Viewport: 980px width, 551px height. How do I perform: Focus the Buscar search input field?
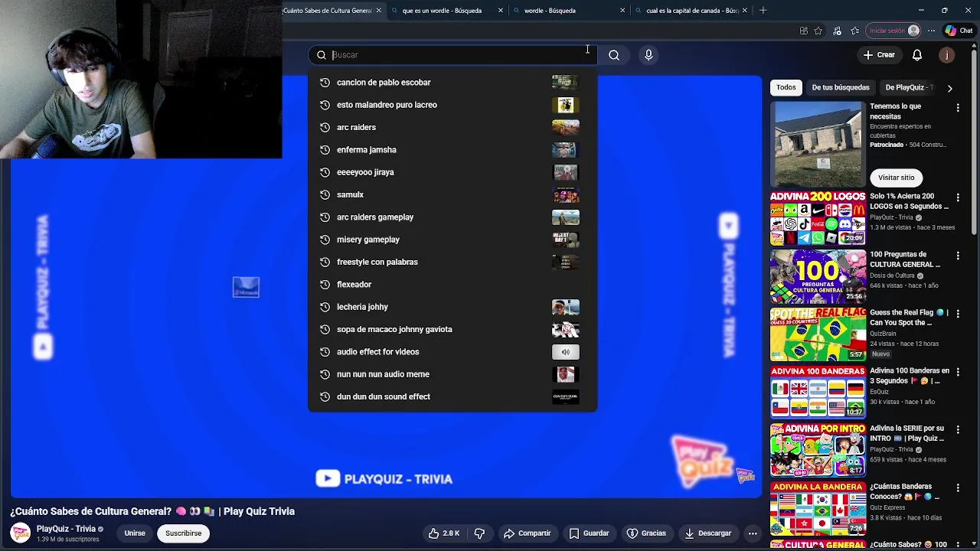[x=453, y=55]
